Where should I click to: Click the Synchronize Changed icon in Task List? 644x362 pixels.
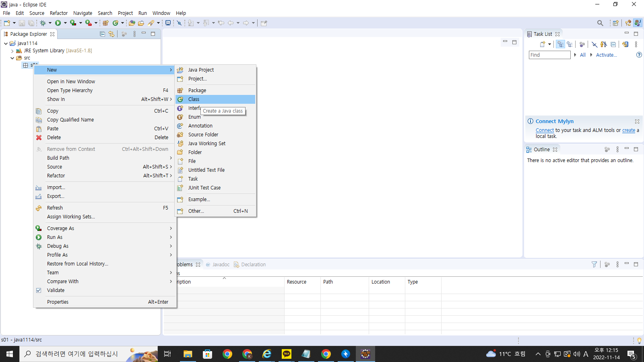coord(625,45)
